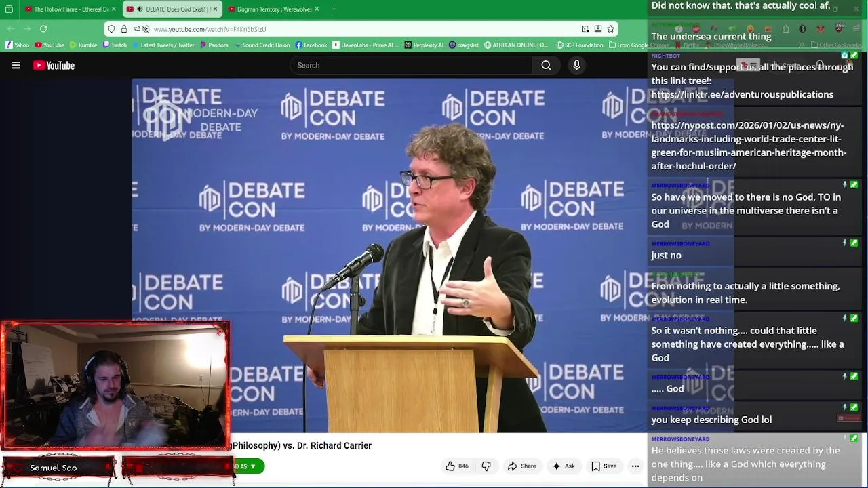Open the Twitch bookmark
Screen dimensions: 868x488
pos(115,45)
